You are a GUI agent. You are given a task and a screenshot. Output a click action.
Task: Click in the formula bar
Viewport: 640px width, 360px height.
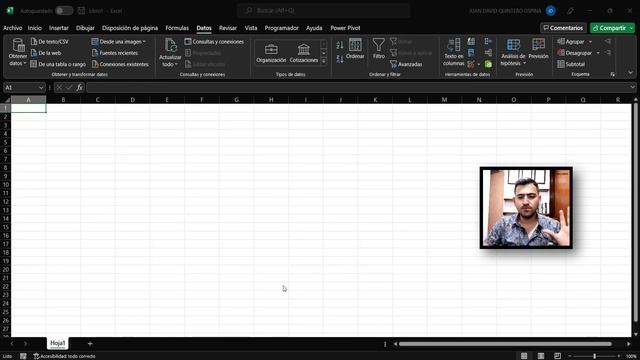[x=357, y=87]
